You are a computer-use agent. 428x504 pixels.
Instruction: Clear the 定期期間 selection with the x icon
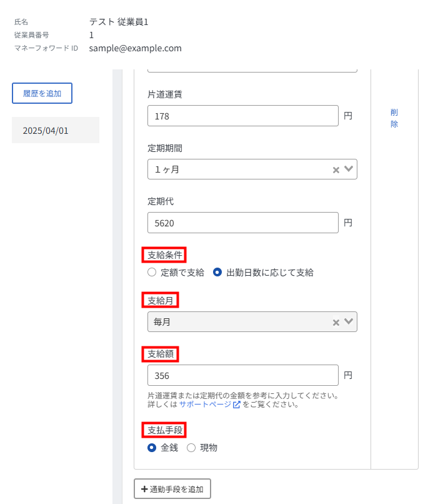click(x=336, y=170)
